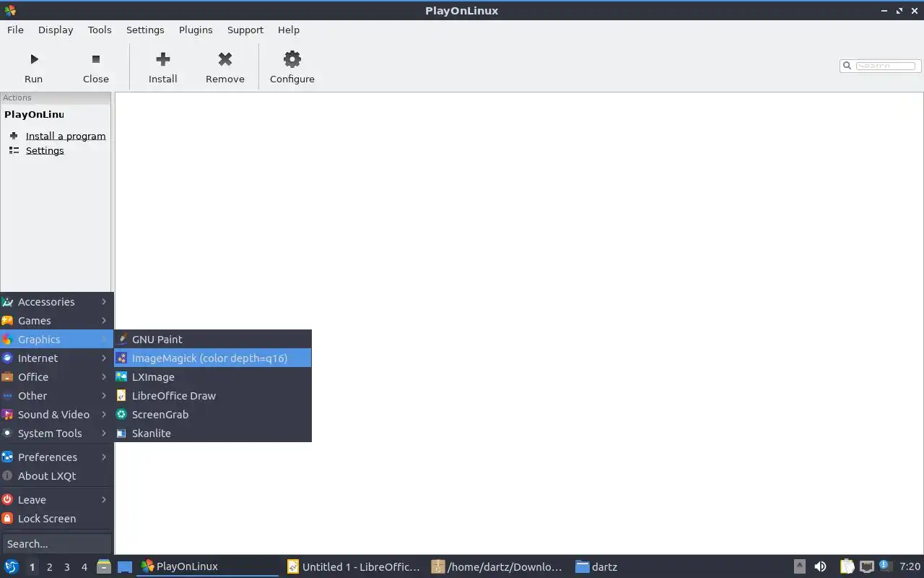Click the Close stop-square toolbar icon
924x578 pixels.
pyautogui.click(x=96, y=59)
